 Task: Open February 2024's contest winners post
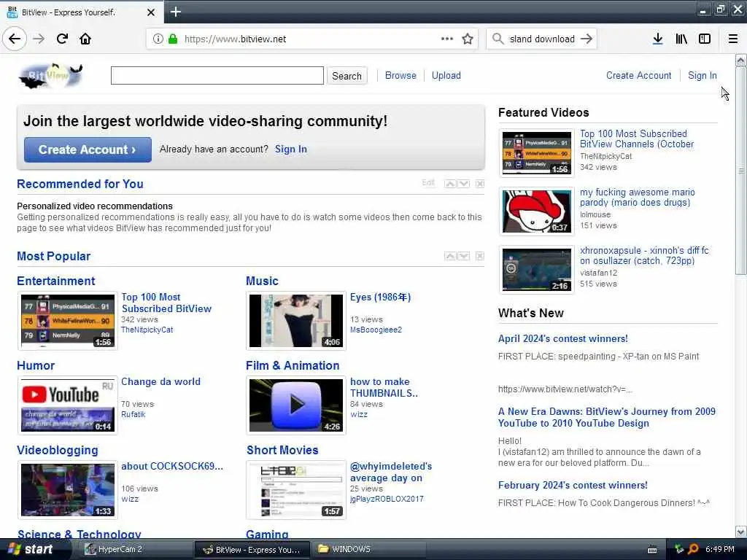(573, 485)
